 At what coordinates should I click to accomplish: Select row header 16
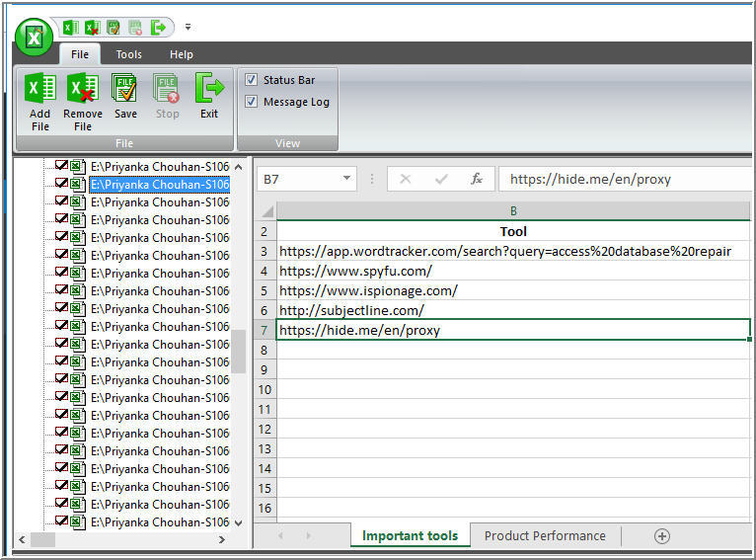tap(265, 508)
